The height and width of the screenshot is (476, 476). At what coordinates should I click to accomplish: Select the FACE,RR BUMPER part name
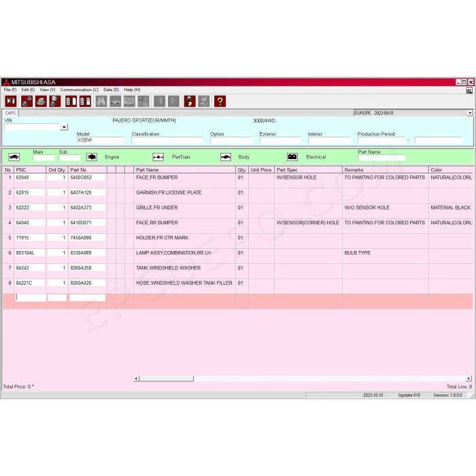coord(157,222)
